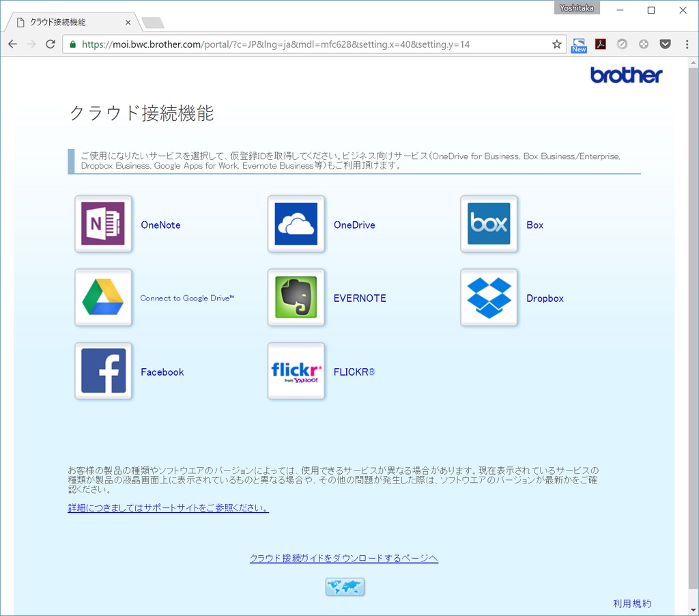Save page with the Pocket extension

(665, 44)
